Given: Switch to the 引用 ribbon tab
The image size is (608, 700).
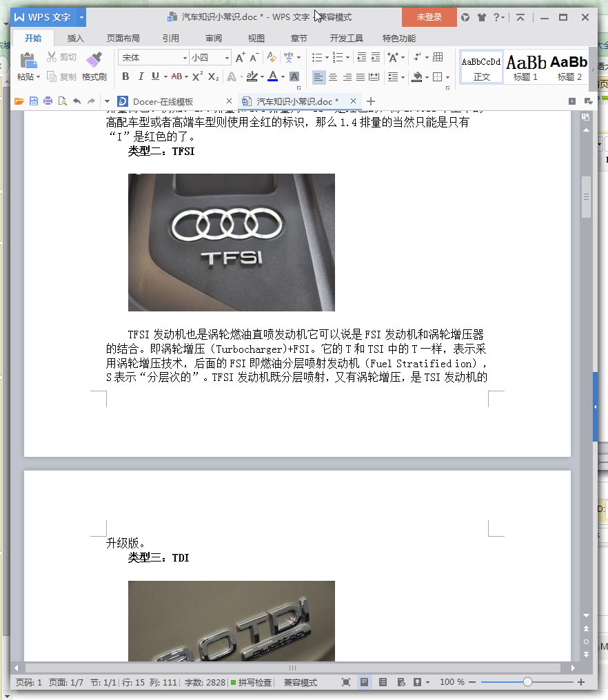Looking at the screenshot, I should click(171, 39).
